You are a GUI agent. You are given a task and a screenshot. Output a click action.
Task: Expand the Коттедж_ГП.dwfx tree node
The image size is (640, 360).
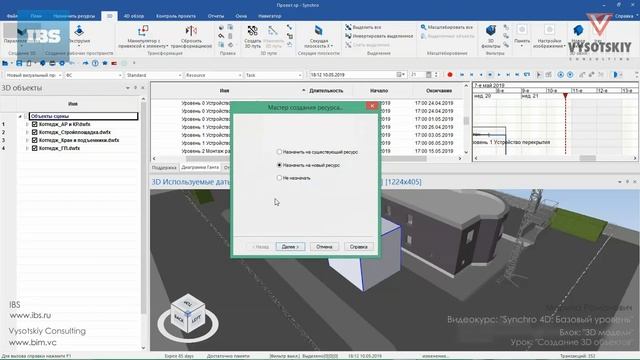(27, 148)
